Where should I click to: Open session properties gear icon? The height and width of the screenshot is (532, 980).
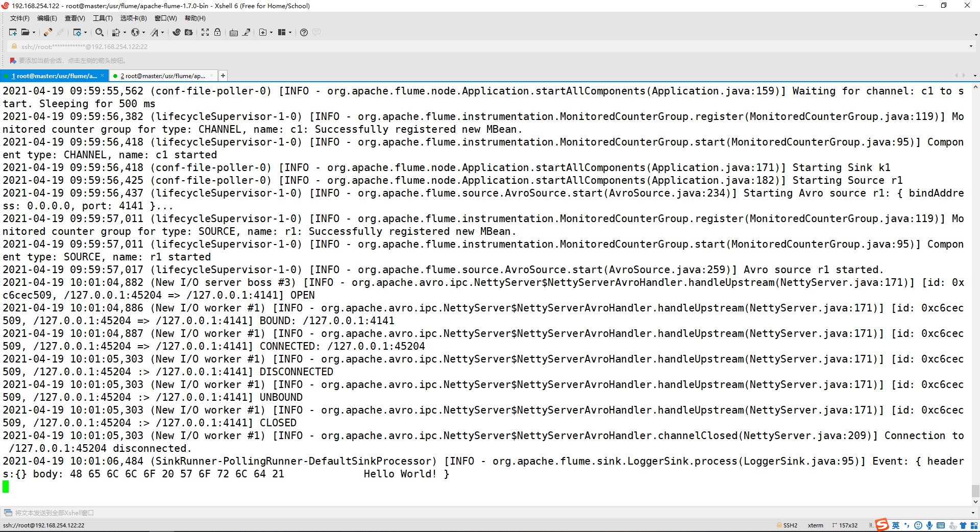click(x=77, y=32)
